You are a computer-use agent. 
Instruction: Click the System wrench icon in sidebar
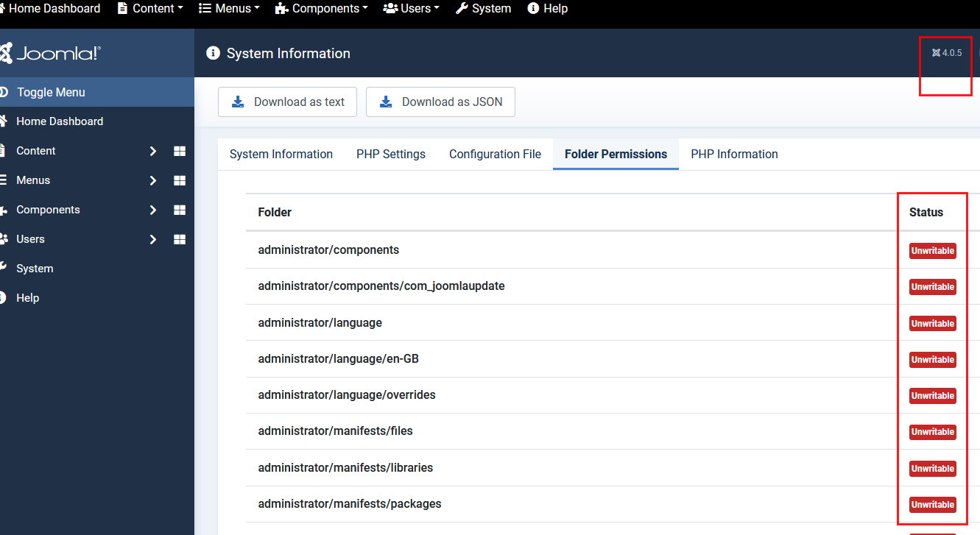(x=4, y=268)
